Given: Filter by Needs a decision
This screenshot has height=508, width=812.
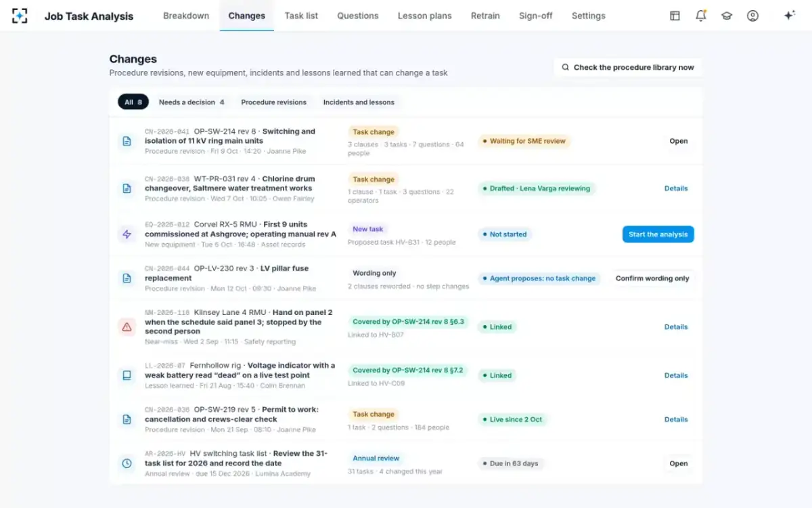Looking at the screenshot, I should (191, 102).
